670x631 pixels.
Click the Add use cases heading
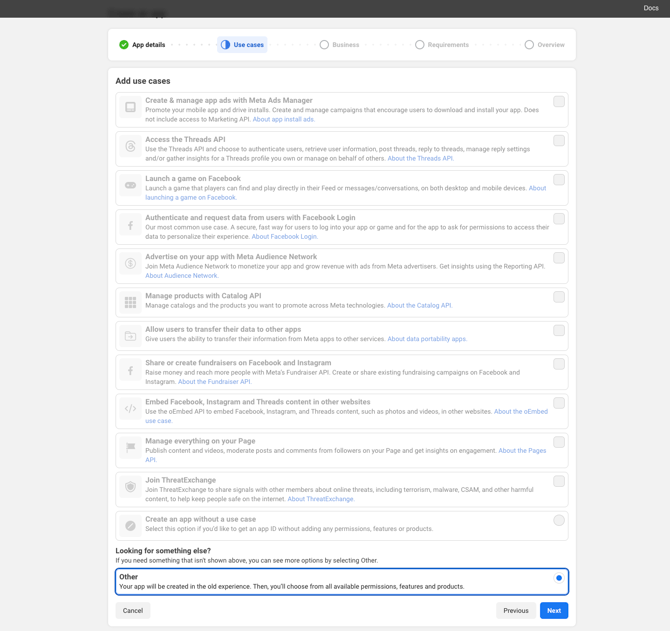coord(143,81)
